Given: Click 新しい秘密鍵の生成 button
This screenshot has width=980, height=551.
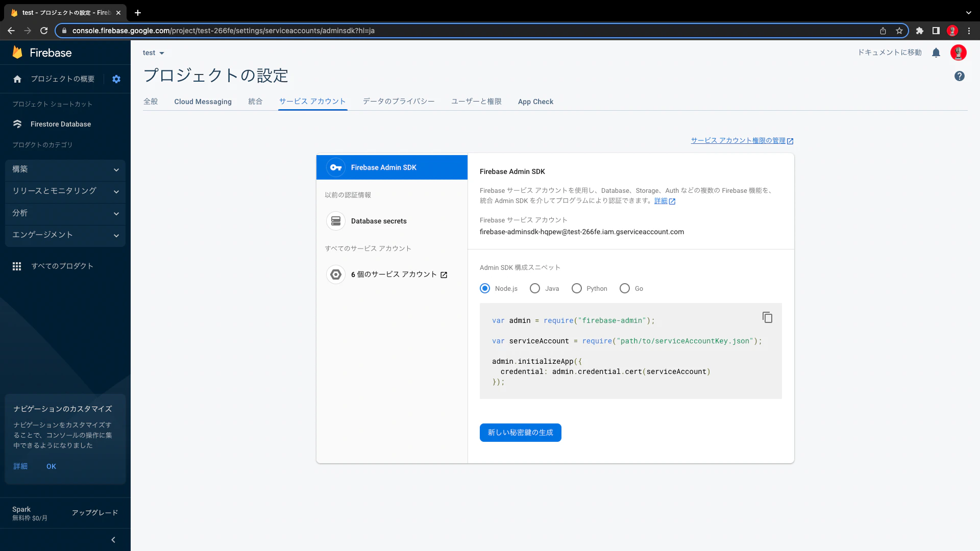Looking at the screenshot, I should (520, 433).
